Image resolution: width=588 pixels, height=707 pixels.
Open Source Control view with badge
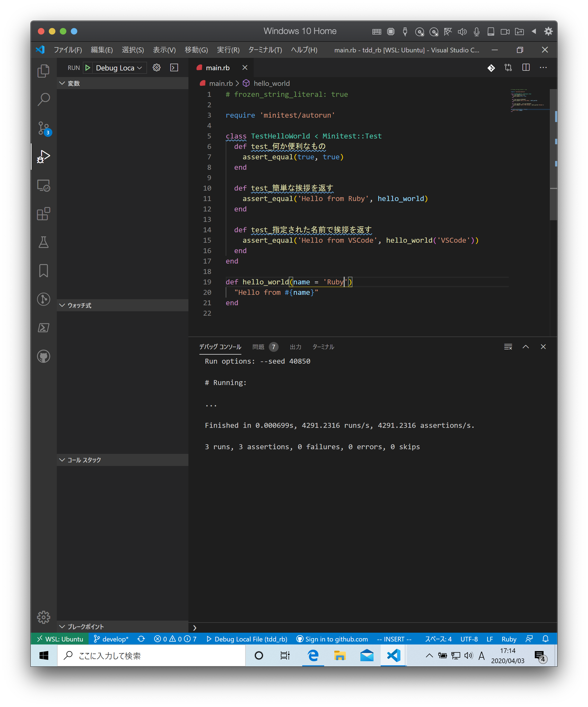pyautogui.click(x=43, y=128)
